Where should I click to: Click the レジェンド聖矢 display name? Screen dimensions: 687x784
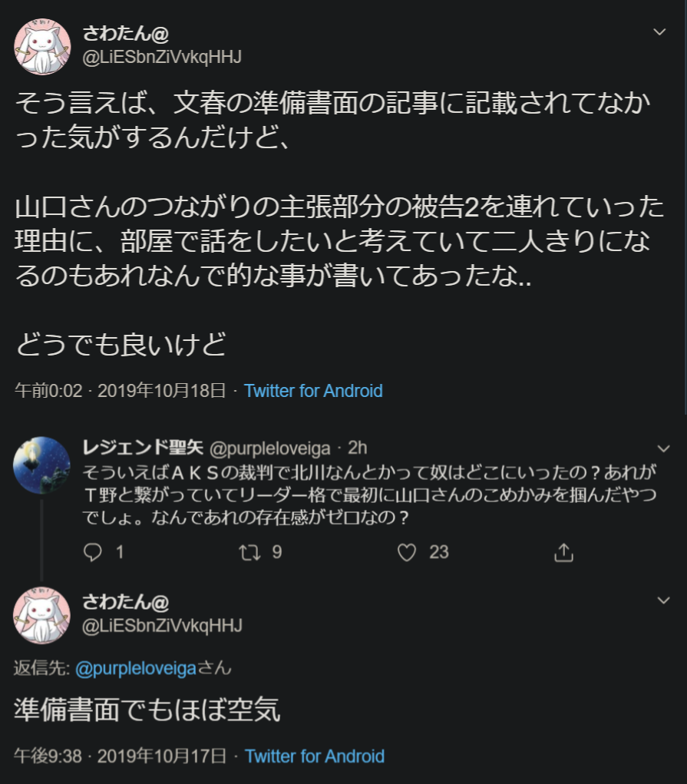pyautogui.click(x=141, y=448)
